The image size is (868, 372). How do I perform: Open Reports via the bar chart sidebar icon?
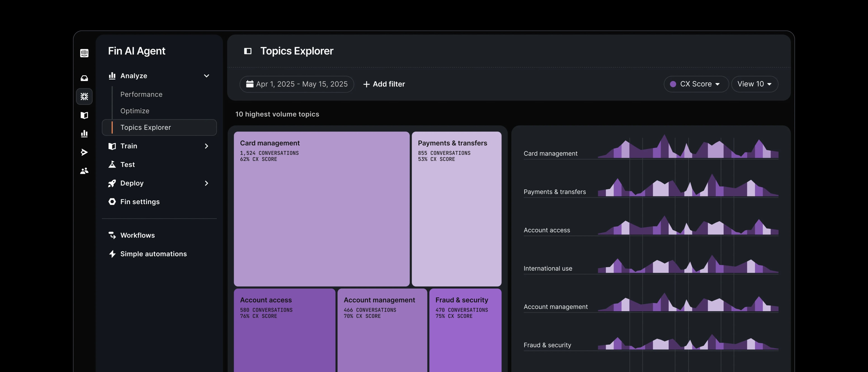click(84, 134)
